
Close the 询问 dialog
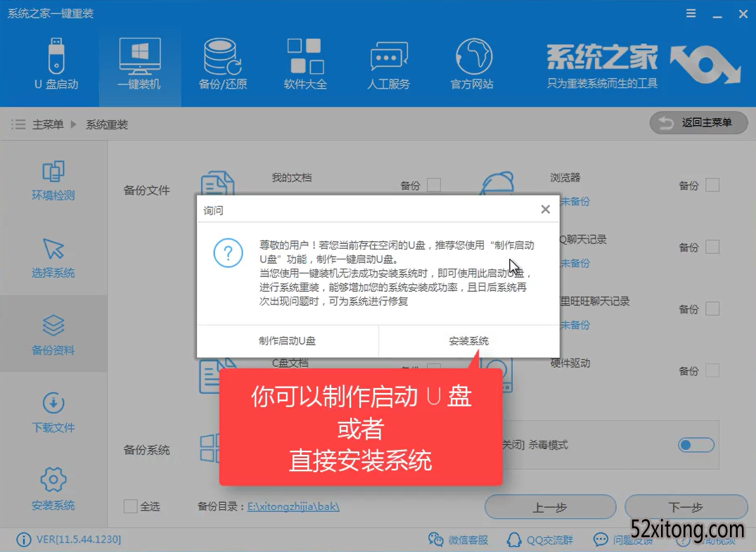coord(545,210)
